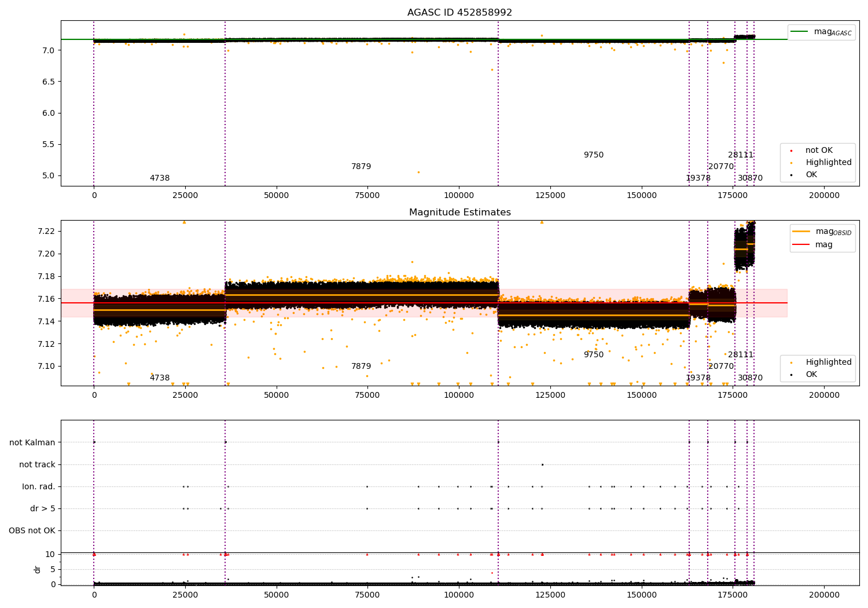The height and width of the screenshot is (608, 868).
Task: Click 'Highlighted' legend entry in Magnitude Estimates plot
Action: pos(829,362)
